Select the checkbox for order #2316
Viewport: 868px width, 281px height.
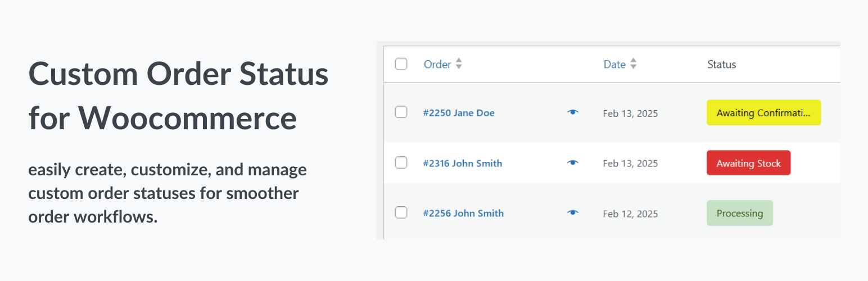pyautogui.click(x=401, y=163)
